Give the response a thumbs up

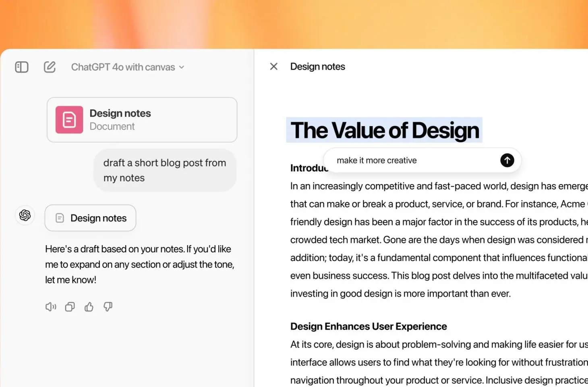point(89,306)
